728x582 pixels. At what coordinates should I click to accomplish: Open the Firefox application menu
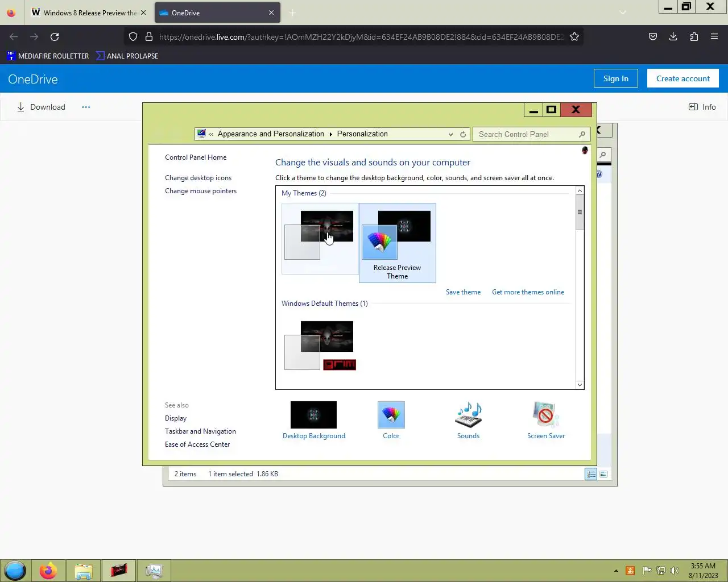pyautogui.click(x=714, y=37)
